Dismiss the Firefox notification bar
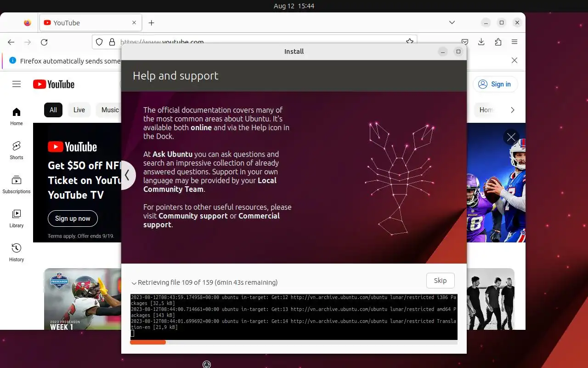This screenshot has height=368, width=588. 514,60
